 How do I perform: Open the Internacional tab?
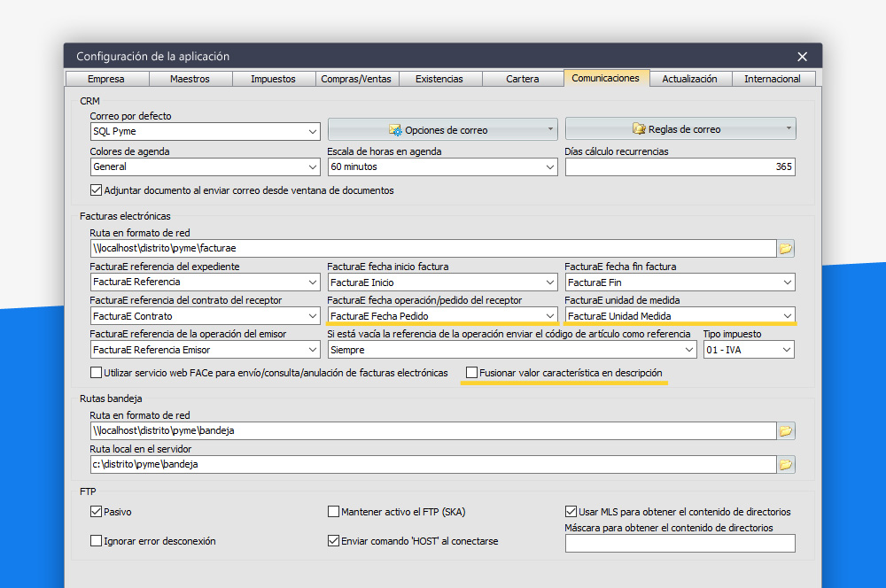pos(772,79)
